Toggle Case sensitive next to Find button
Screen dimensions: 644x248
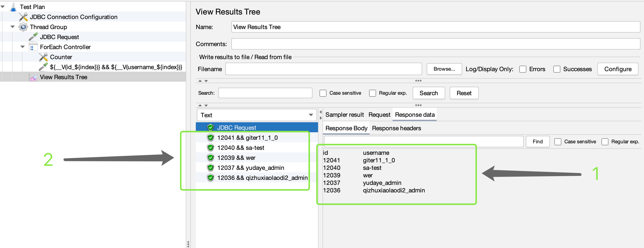point(558,142)
